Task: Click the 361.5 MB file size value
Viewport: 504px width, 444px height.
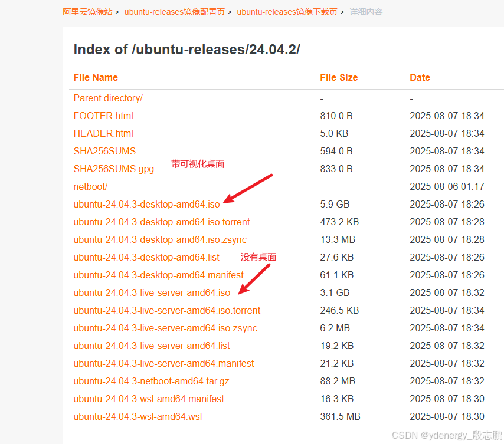Action: (340, 416)
